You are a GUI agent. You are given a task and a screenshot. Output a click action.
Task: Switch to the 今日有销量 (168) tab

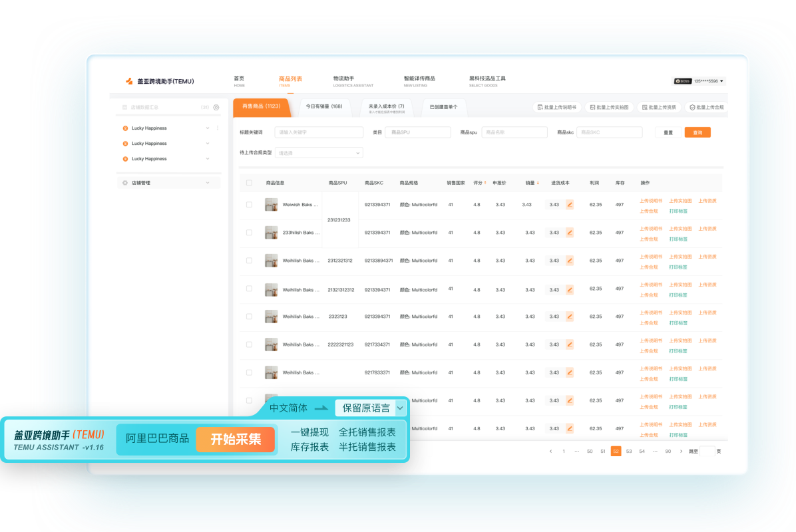point(324,106)
